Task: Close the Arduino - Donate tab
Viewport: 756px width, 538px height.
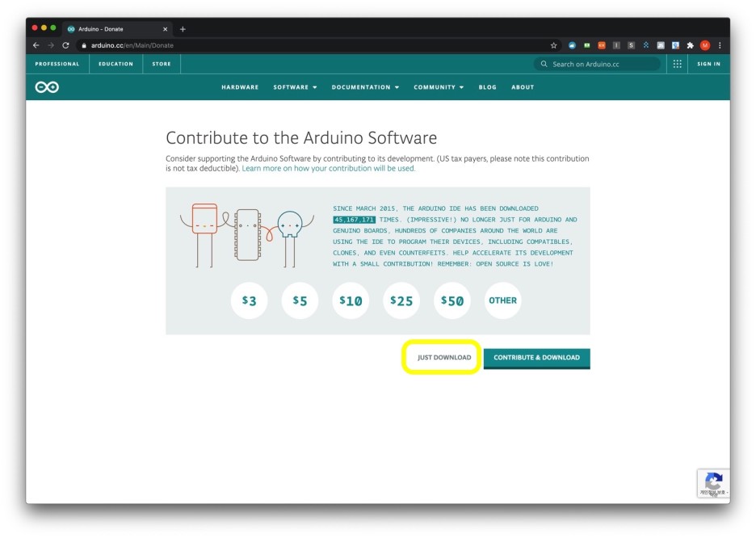Action: coord(165,29)
